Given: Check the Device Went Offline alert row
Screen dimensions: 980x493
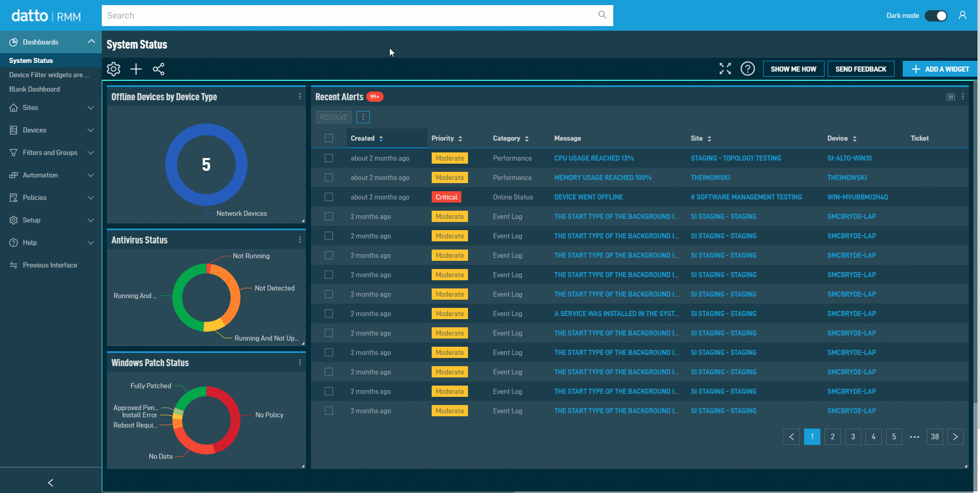Looking at the screenshot, I should (x=329, y=197).
